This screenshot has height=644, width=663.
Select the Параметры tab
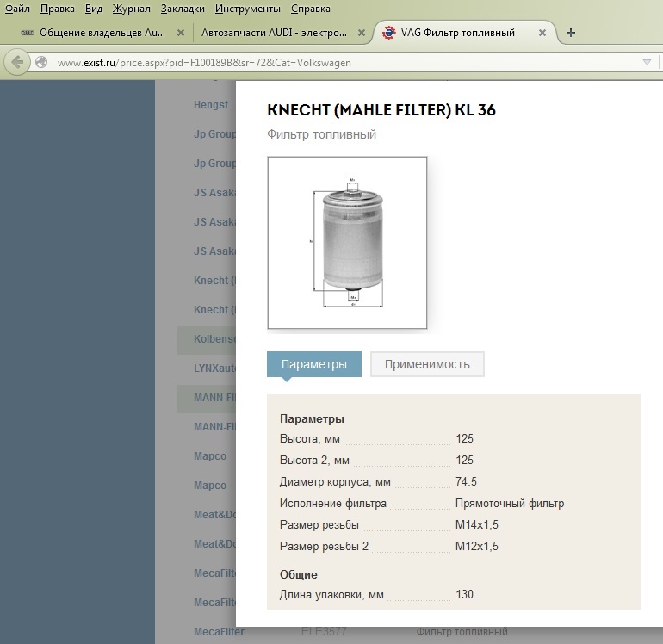point(314,364)
